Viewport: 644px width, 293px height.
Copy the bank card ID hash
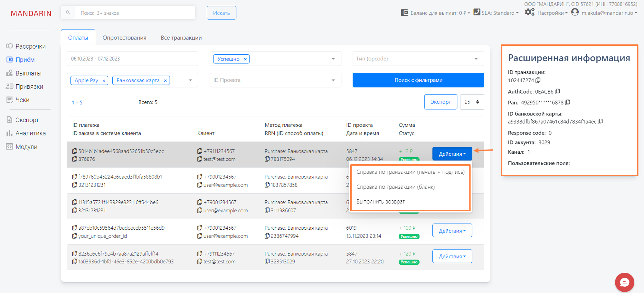600,122
